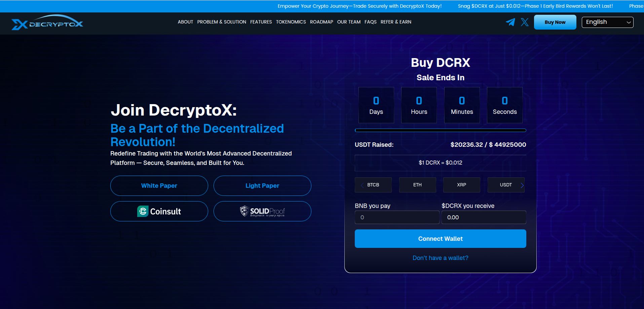644x309 pixels.
Task: Click the "Redefine Trading with the World's Most Advanced" paragraph
Action: pos(201,158)
